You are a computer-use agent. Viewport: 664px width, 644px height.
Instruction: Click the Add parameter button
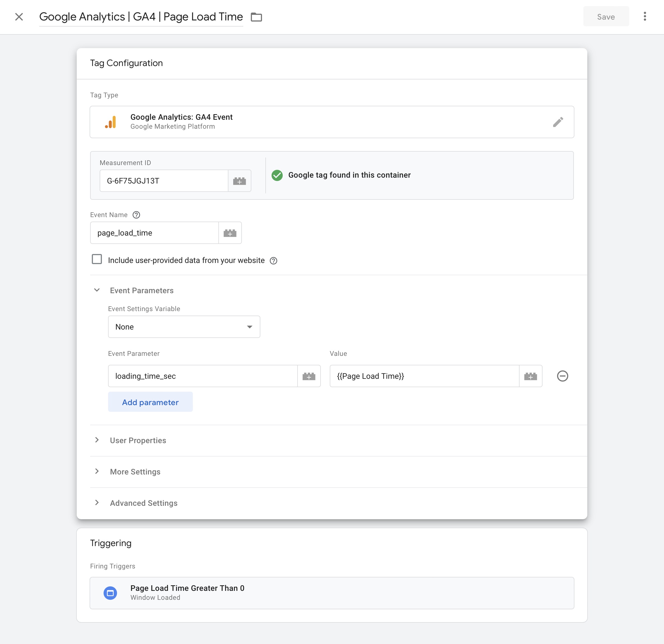[150, 402]
